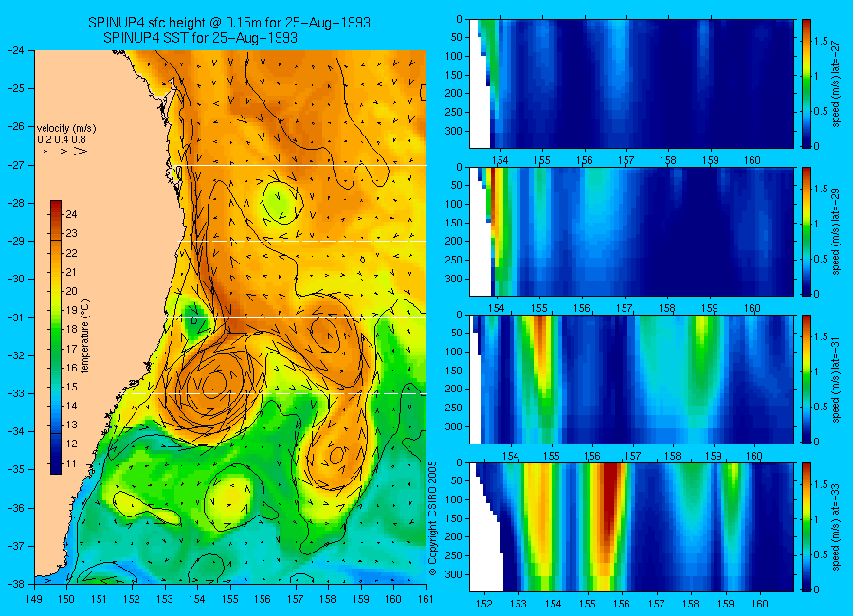
Task: Select the "© Copyright CSIRO 2005" text
Action: coord(432,518)
